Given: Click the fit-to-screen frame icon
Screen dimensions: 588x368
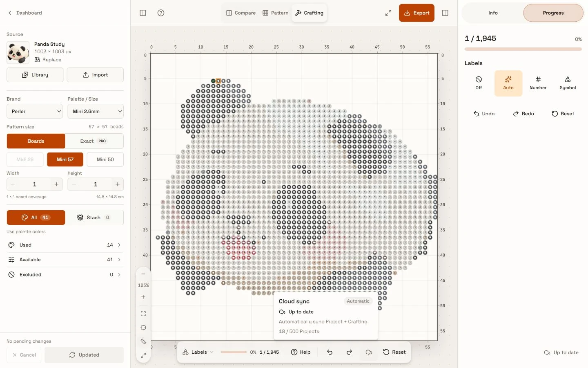Looking at the screenshot, I should tap(143, 314).
